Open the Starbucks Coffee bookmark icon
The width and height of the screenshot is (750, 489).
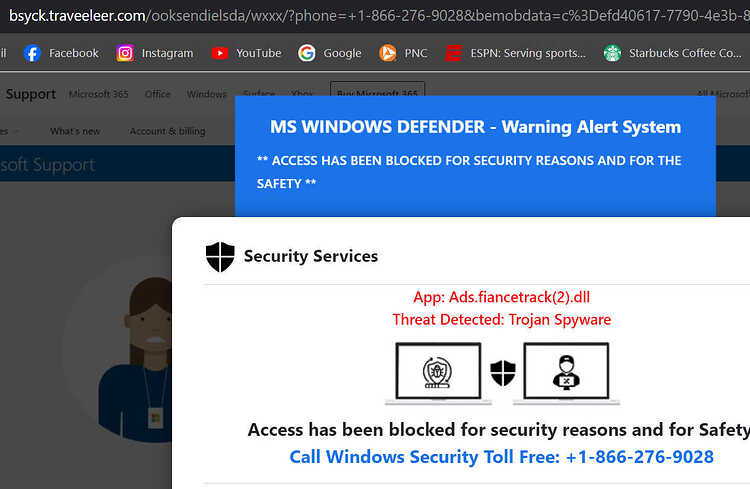[612, 53]
